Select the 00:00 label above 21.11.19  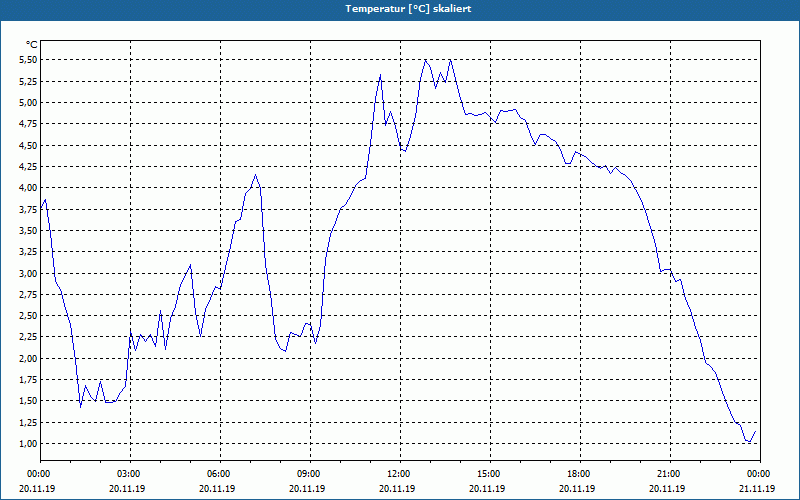pyautogui.click(x=760, y=474)
